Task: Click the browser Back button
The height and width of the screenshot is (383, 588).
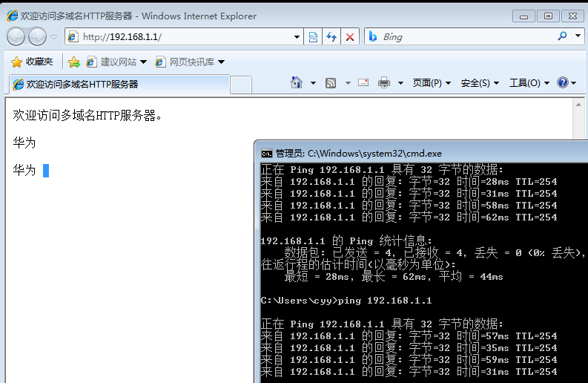Action: (x=16, y=37)
